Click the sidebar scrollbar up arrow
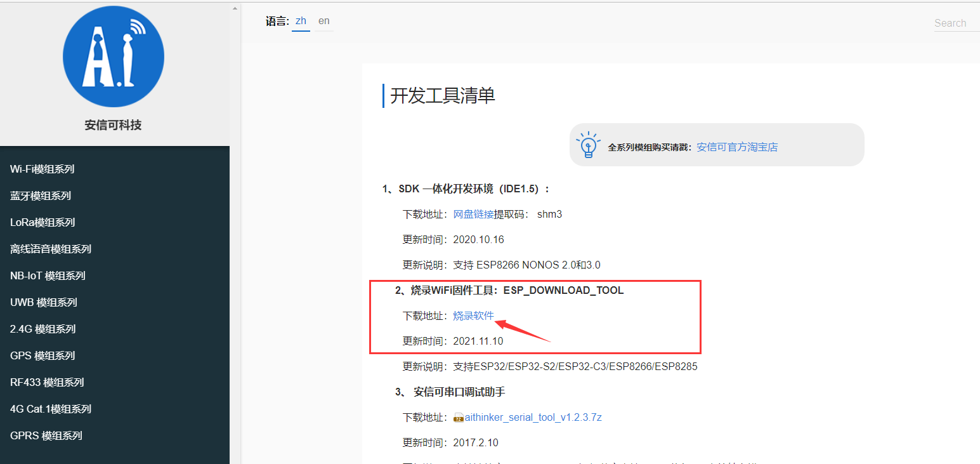This screenshot has height=464, width=980. (235, 9)
